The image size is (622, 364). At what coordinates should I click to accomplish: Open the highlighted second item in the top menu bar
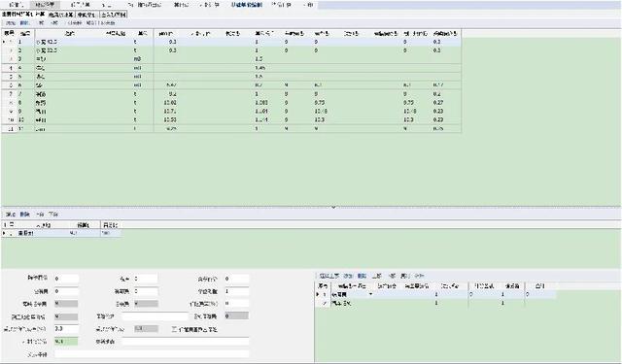tap(45, 5)
